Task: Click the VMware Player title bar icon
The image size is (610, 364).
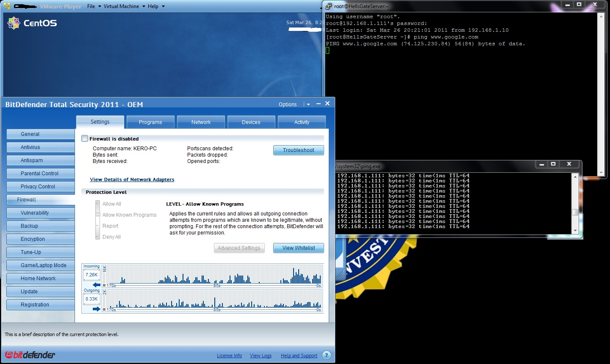Action: [x=7, y=6]
